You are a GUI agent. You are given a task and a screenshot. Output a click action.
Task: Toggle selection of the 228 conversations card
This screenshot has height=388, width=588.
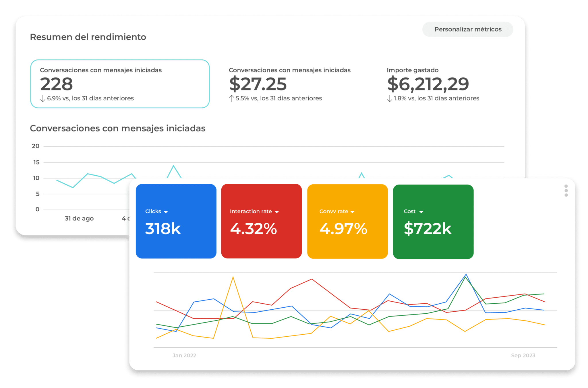[x=120, y=84]
